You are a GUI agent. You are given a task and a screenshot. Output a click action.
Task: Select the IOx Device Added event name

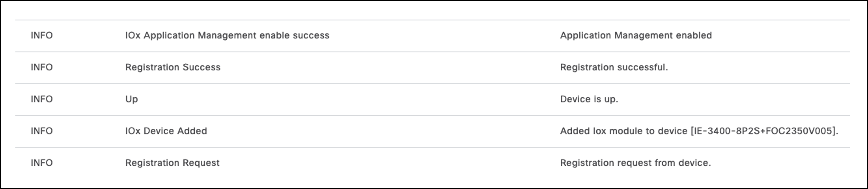click(166, 131)
